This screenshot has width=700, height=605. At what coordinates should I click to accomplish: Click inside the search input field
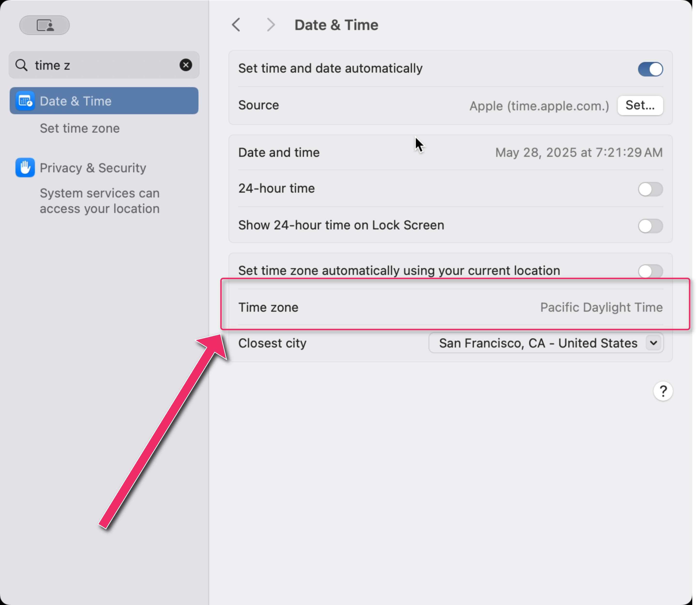[x=105, y=65]
